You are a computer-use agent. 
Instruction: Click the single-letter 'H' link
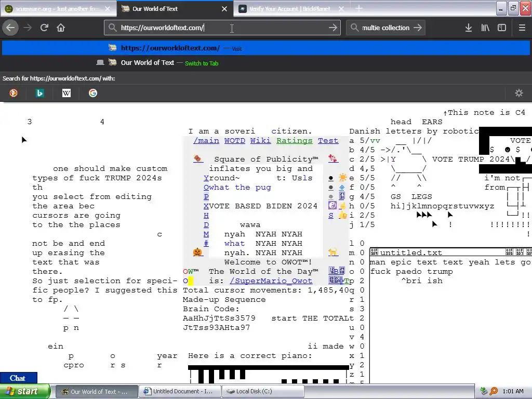[206, 216]
